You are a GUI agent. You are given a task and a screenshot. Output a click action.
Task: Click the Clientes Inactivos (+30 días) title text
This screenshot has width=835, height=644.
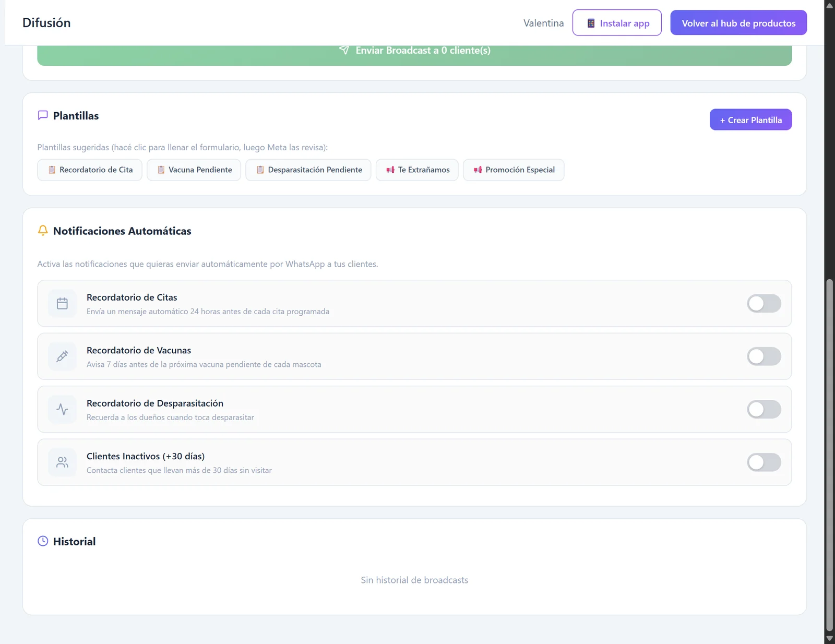[x=146, y=456]
